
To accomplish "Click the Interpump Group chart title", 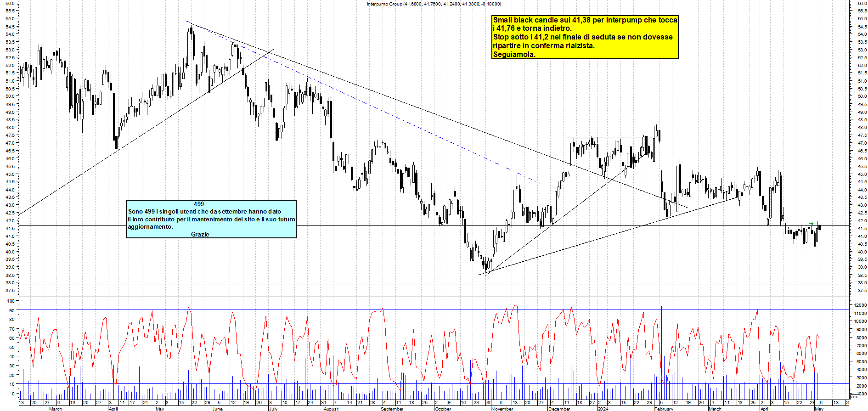I will click(x=434, y=4).
